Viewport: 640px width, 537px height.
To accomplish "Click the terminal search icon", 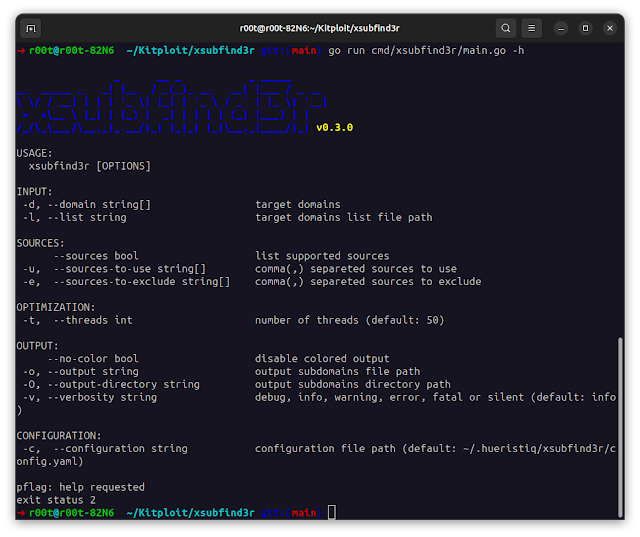I will [506, 28].
